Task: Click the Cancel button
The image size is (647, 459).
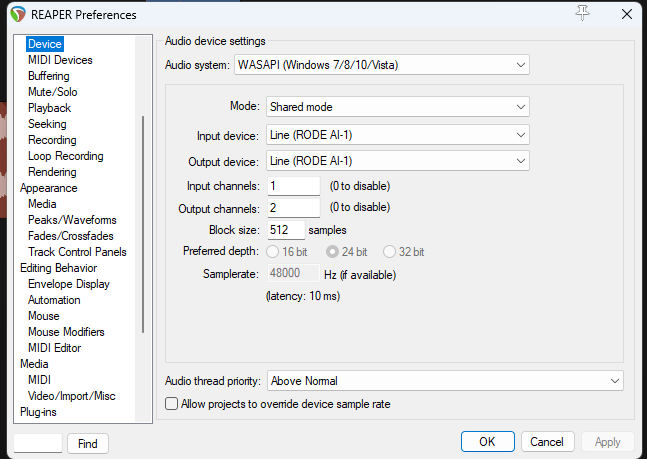Action: 547,442
